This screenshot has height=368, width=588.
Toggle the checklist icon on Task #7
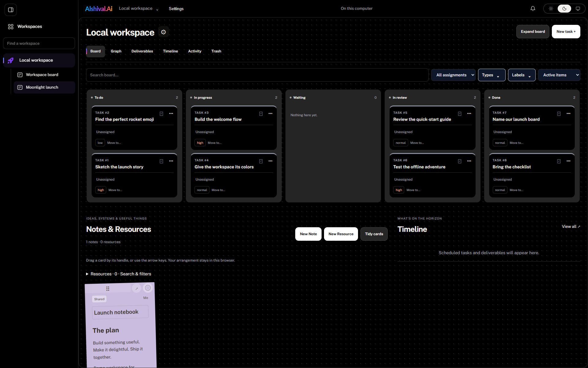(x=559, y=114)
